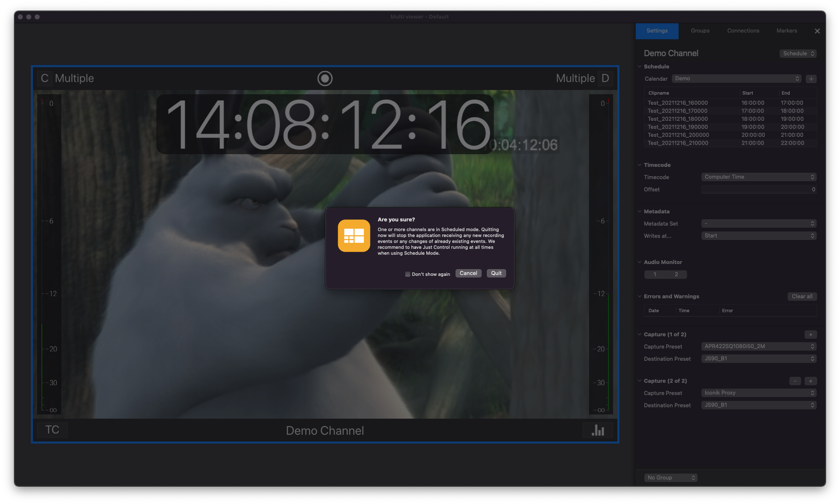Click Quit in the confirmation dialog
Image resolution: width=840 pixels, height=504 pixels.
tap(496, 273)
